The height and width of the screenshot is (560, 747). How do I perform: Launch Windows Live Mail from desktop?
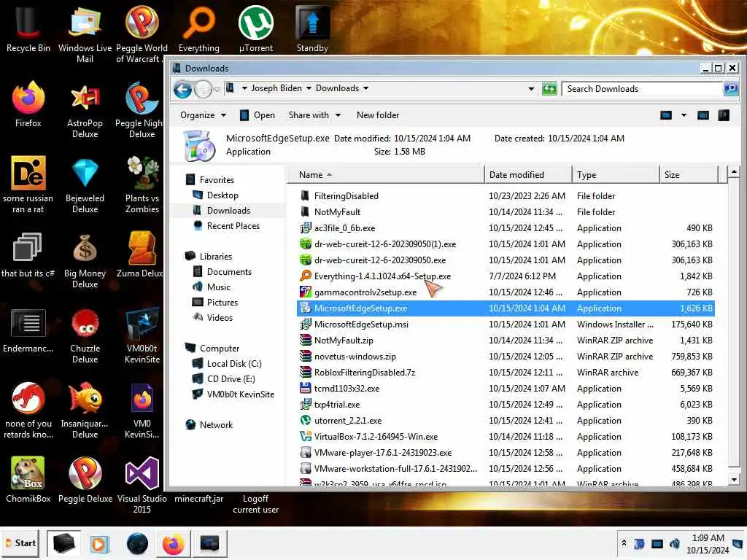click(x=85, y=34)
